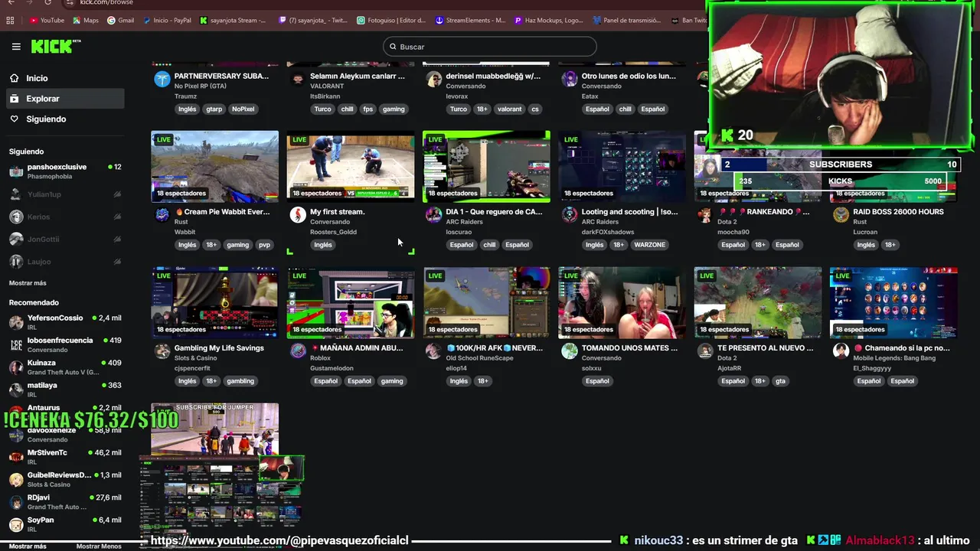Click Wabbit channel avatar
This screenshot has height=551, width=980.
pyautogui.click(x=162, y=215)
